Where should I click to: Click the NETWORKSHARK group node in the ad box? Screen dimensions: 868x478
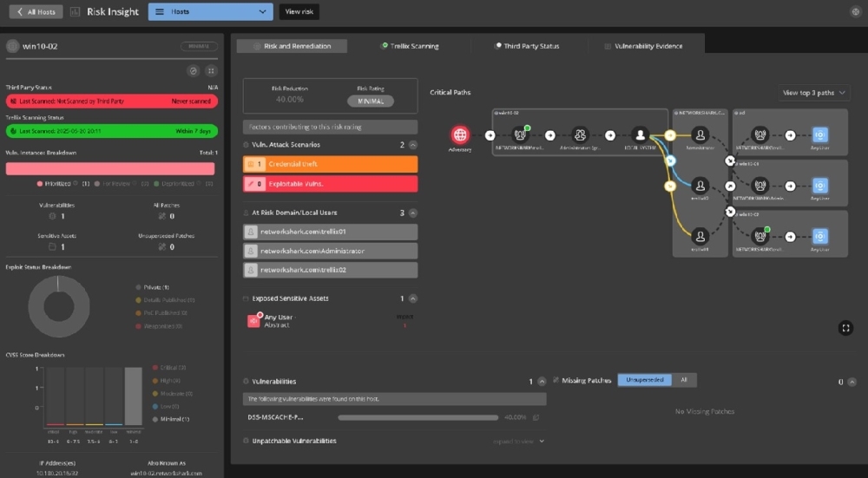(x=760, y=135)
